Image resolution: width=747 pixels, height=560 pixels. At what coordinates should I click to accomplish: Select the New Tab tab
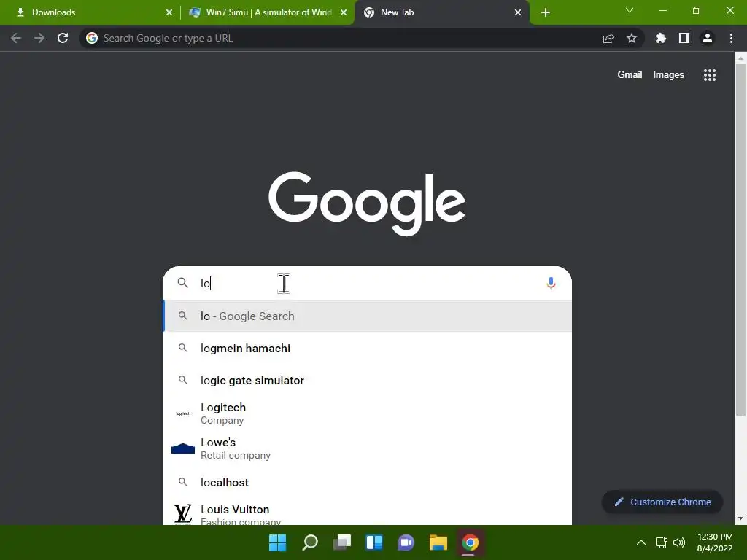[442, 12]
